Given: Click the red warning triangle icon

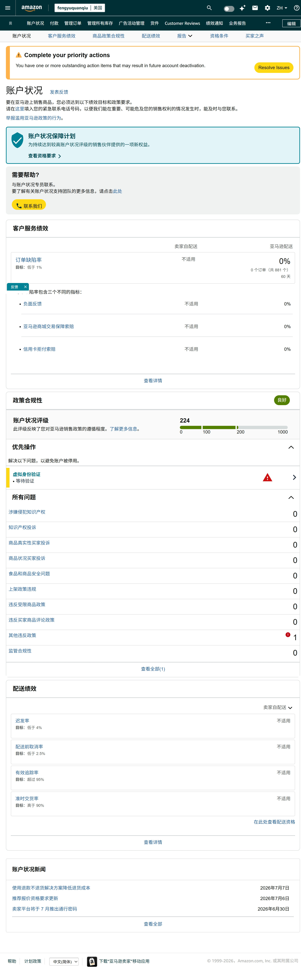Looking at the screenshot, I should tap(268, 478).
